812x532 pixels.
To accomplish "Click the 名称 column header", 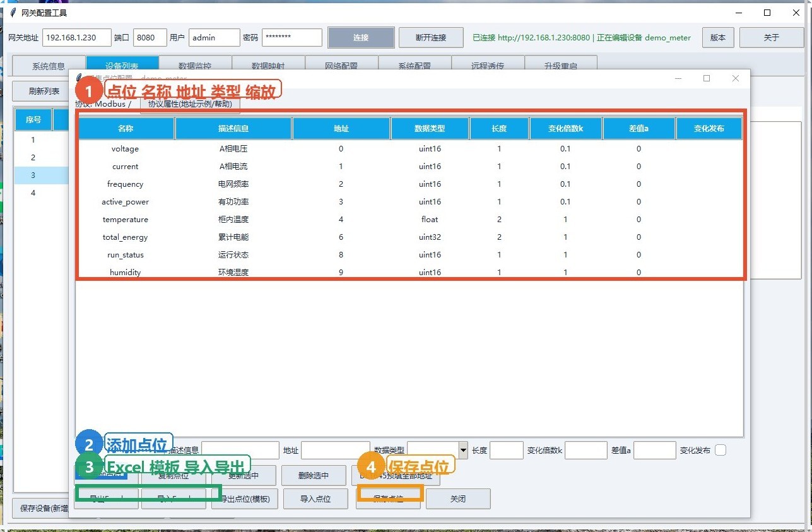I will 126,128.
